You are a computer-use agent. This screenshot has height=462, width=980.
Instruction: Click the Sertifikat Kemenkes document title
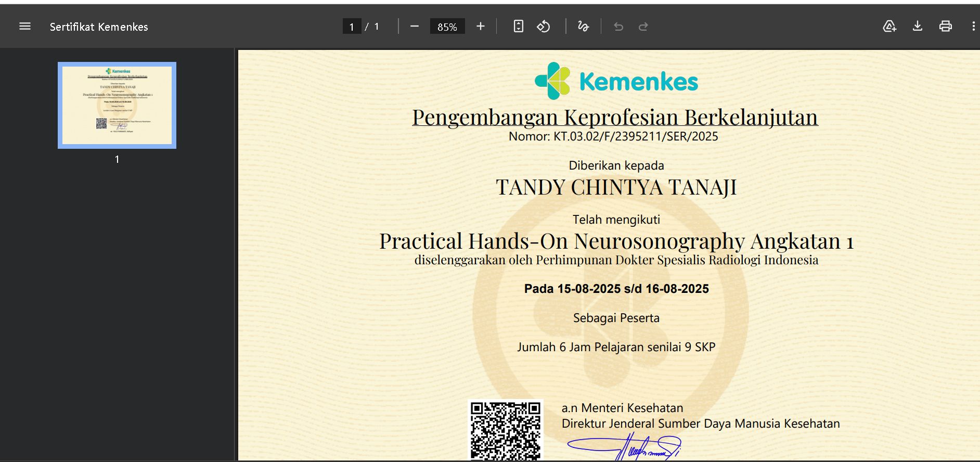tap(99, 27)
